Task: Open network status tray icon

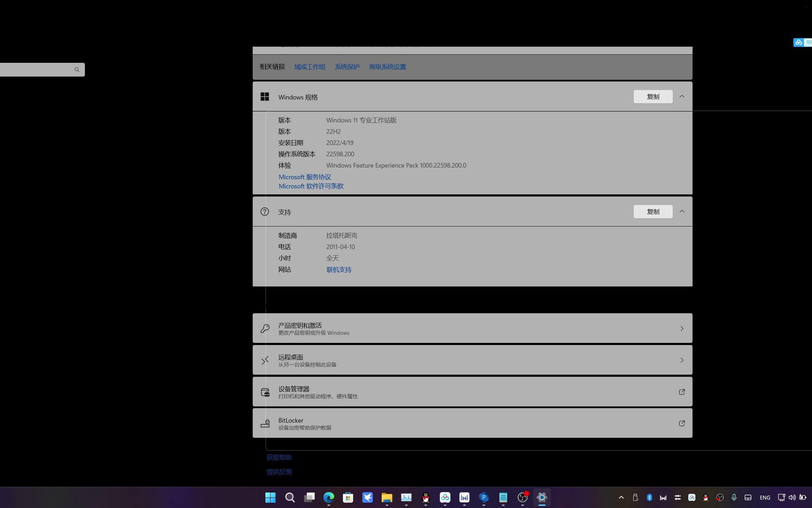Action: 781,497
